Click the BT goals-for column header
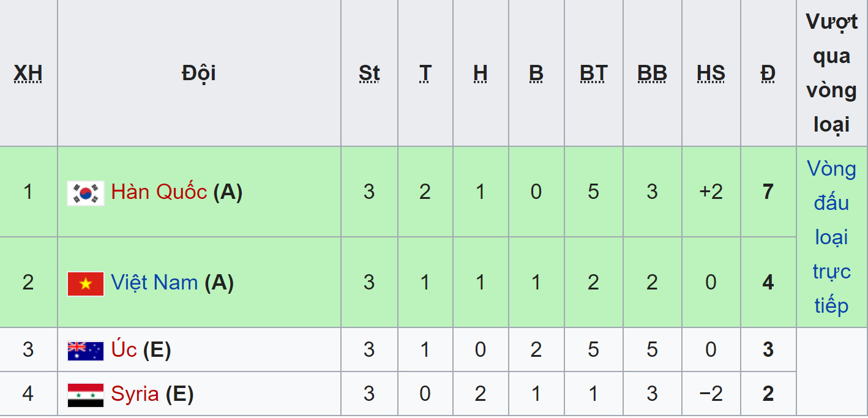Screen dimensions: 868x418 coord(594,73)
